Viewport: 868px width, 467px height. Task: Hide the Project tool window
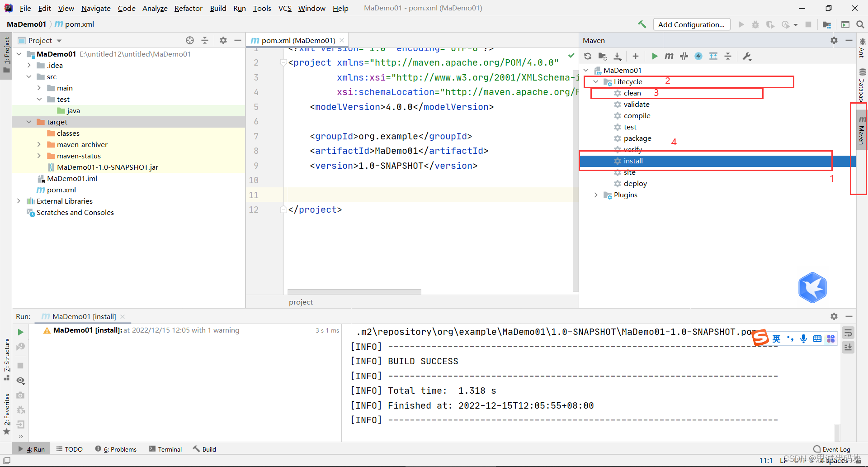tap(238, 40)
